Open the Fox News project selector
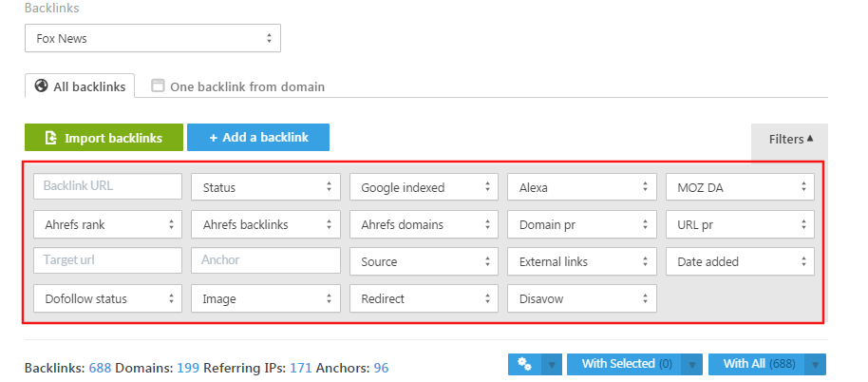The height and width of the screenshot is (382, 868). pos(153,39)
